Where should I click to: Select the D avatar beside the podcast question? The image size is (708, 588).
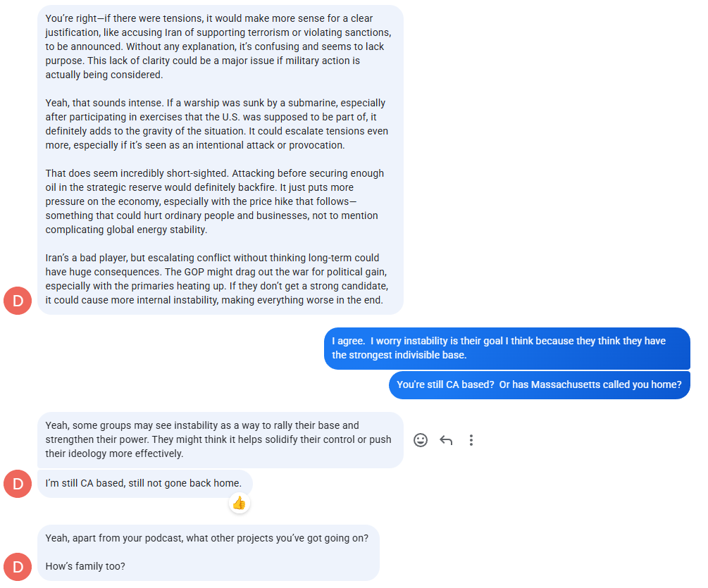[18, 567]
